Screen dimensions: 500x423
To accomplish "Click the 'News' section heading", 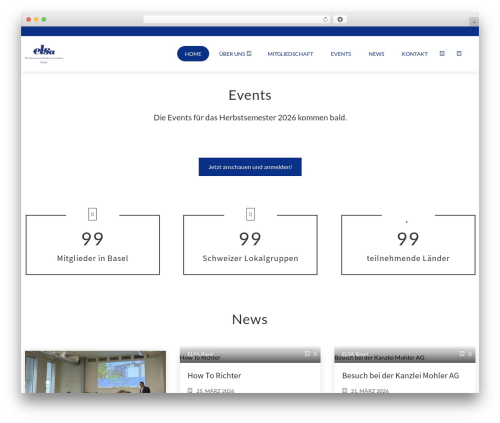I will click(250, 319).
